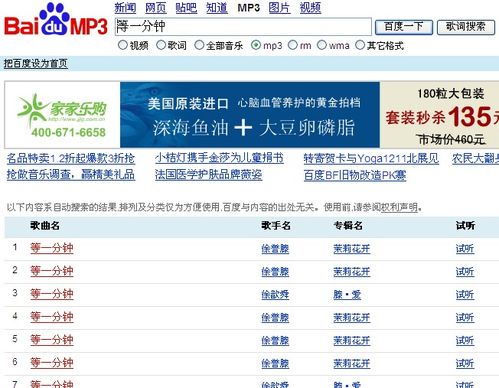Open album 茉莉花开 in row 6

352,364
